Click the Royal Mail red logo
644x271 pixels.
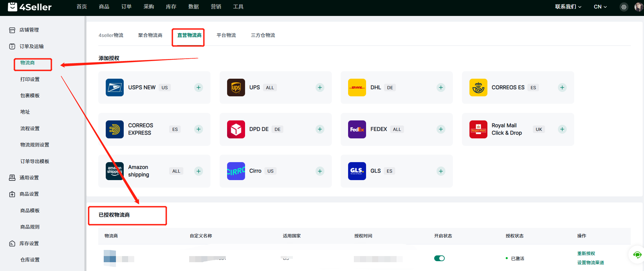point(478,129)
